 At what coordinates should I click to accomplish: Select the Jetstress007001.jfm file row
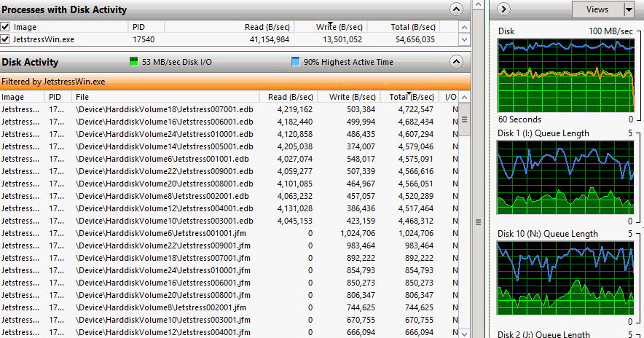(229, 257)
